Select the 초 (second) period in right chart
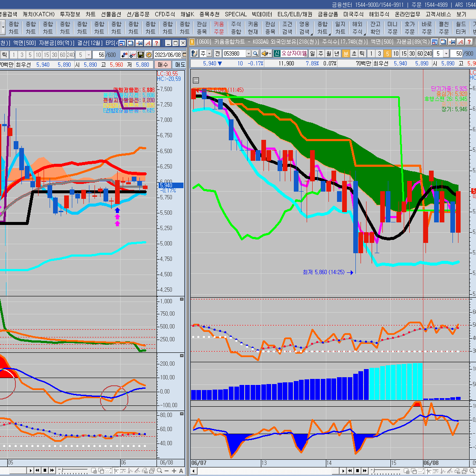This screenshot has width=476, height=476. pyautogui.click(x=354, y=54)
